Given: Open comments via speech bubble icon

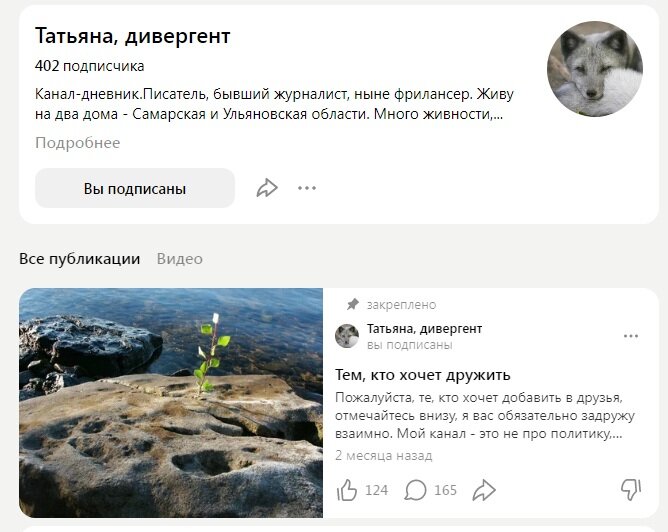Looking at the screenshot, I should (x=415, y=490).
